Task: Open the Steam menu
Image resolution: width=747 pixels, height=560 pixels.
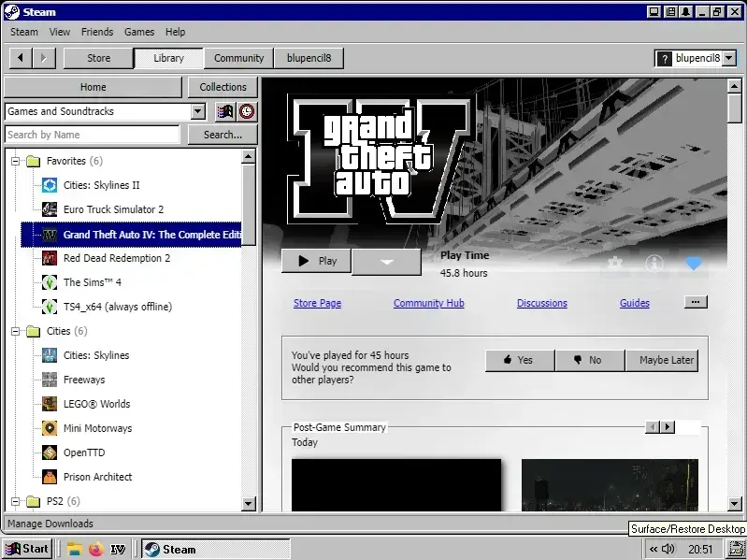Action: pyautogui.click(x=24, y=32)
